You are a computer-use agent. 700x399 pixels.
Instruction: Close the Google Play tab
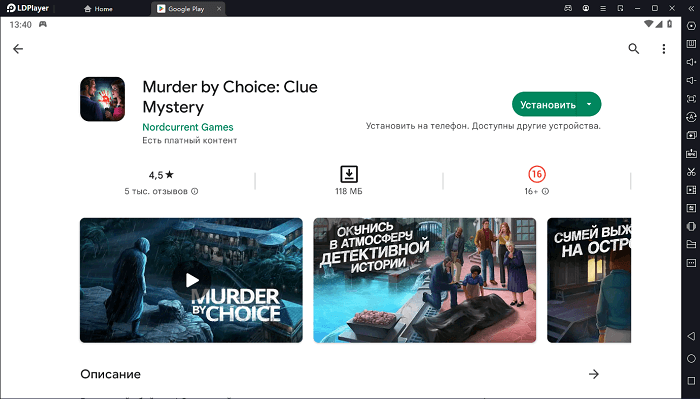pos(219,9)
